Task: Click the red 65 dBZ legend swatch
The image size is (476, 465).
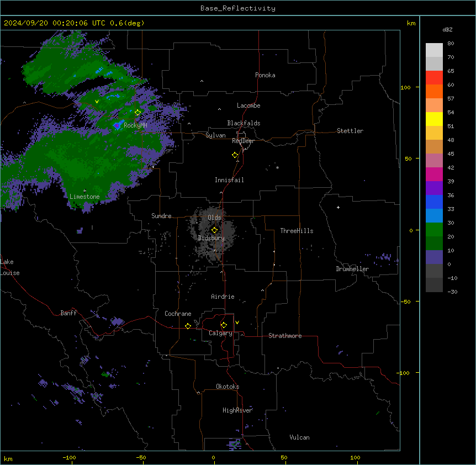Action: [434, 78]
